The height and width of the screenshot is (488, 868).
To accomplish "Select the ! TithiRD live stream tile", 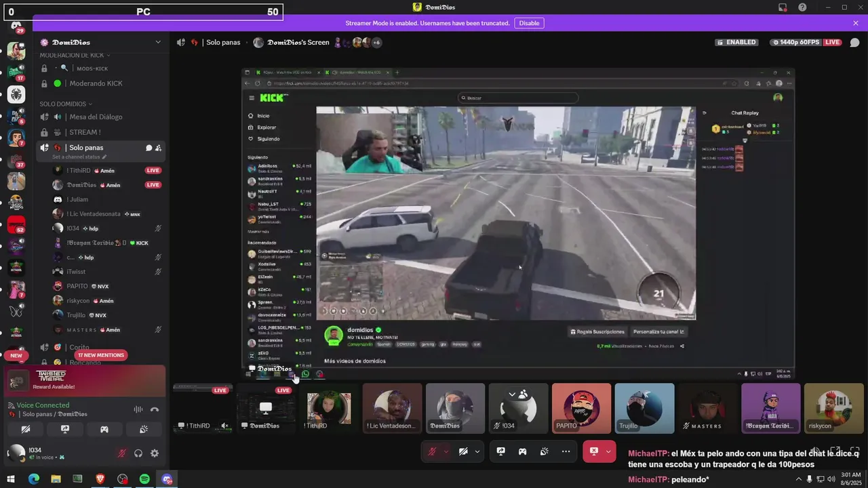I will pyautogui.click(x=202, y=409).
